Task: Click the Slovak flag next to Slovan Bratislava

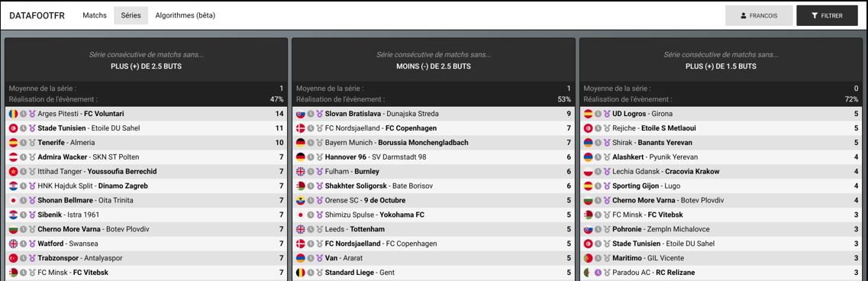Action: click(301, 114)
